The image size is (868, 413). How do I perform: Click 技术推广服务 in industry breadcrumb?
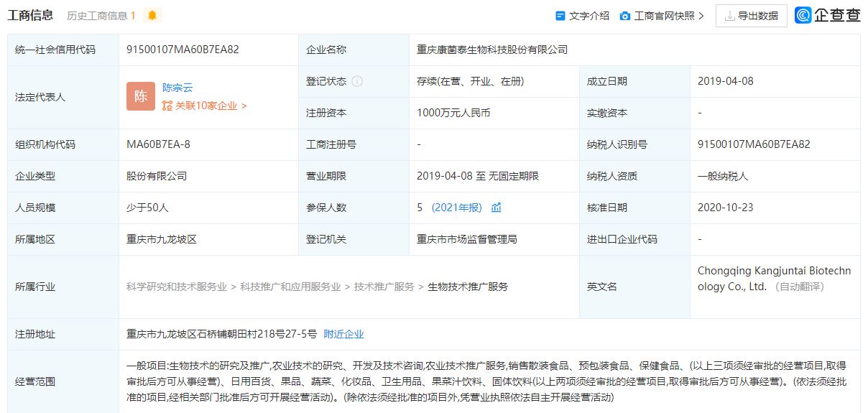click(384, 287)
